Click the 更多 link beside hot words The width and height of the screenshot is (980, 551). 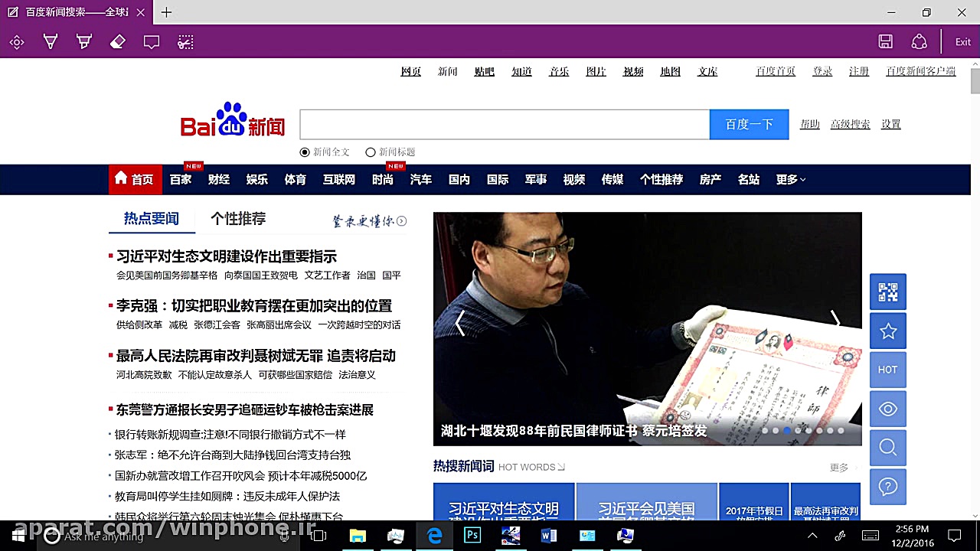pos(839,467)
